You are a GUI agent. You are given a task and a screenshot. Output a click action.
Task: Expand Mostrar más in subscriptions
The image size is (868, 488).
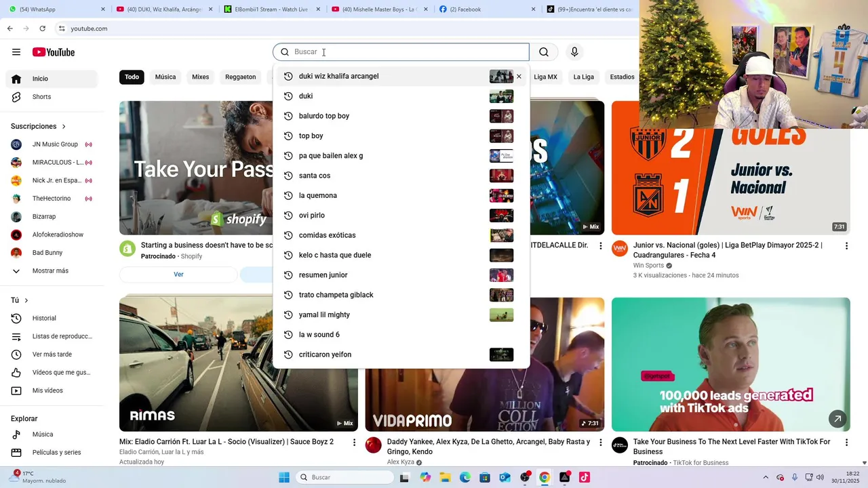point(52,271)
